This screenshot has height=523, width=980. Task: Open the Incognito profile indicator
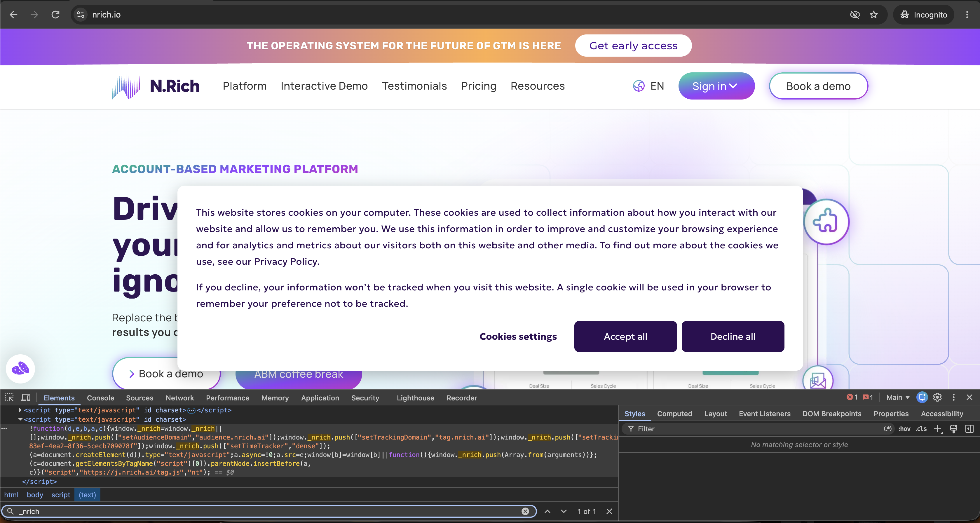[924, 15]
